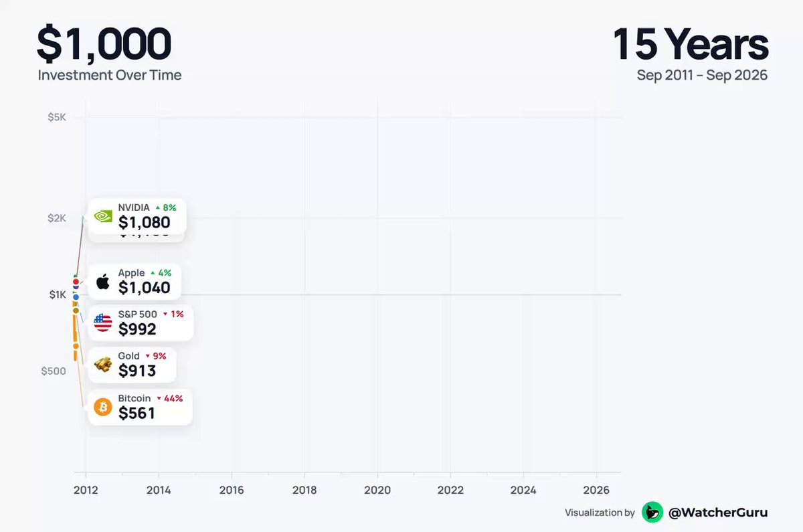This screenshot has width=803, height=532.
Task: Click the green up arrow beside NVIDIA 8%
Action: 158,208
